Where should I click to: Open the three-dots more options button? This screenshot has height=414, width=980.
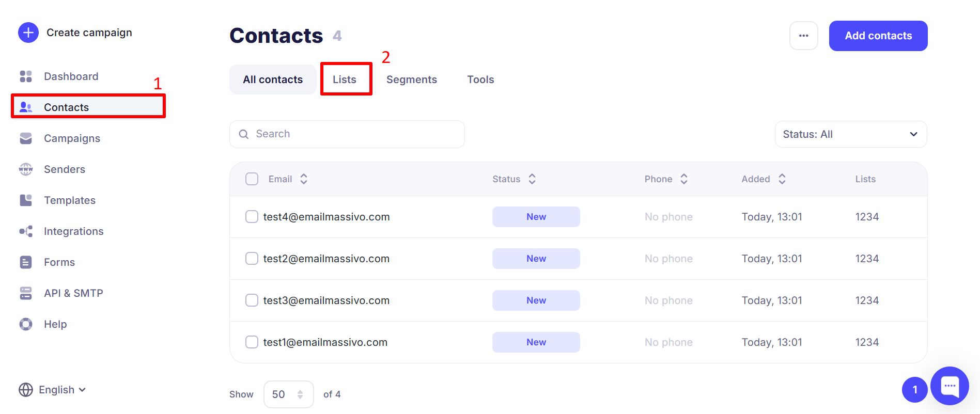pyautogui.click(x=803, y=36)
